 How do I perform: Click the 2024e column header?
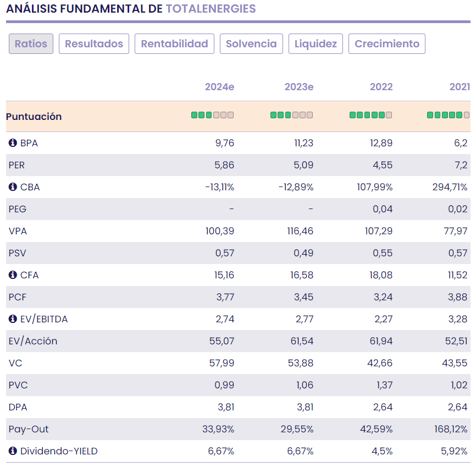(219, 87)
